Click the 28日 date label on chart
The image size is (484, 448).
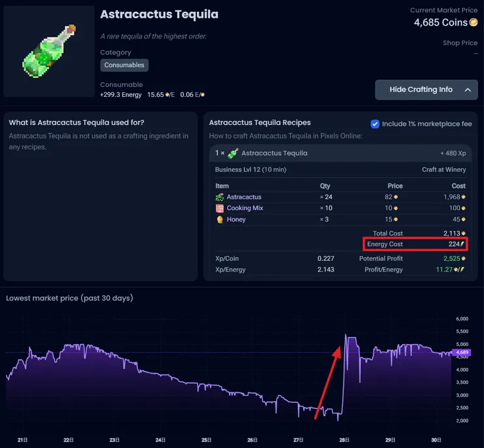(x=344, y=440)
